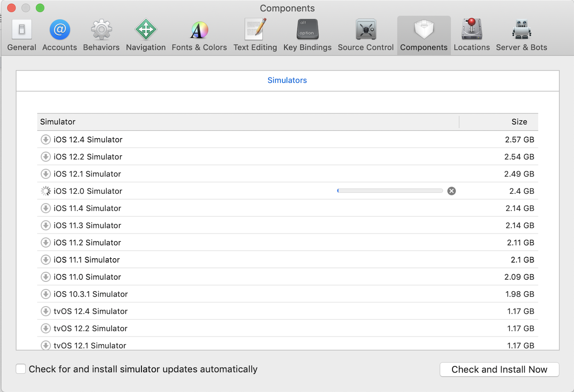Click the tvOS 12.4 Simulator name
The width and height of the screenshot is (574, 392).
coord(91,311)
